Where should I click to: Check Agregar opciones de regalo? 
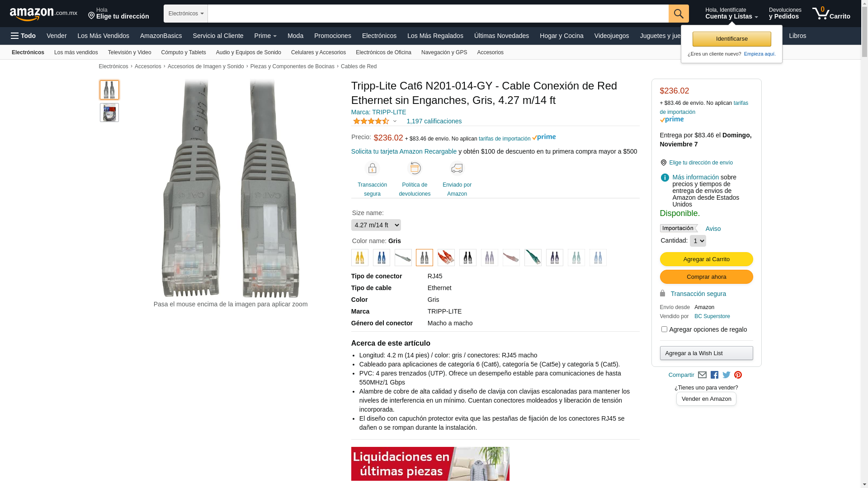point(664,329)
